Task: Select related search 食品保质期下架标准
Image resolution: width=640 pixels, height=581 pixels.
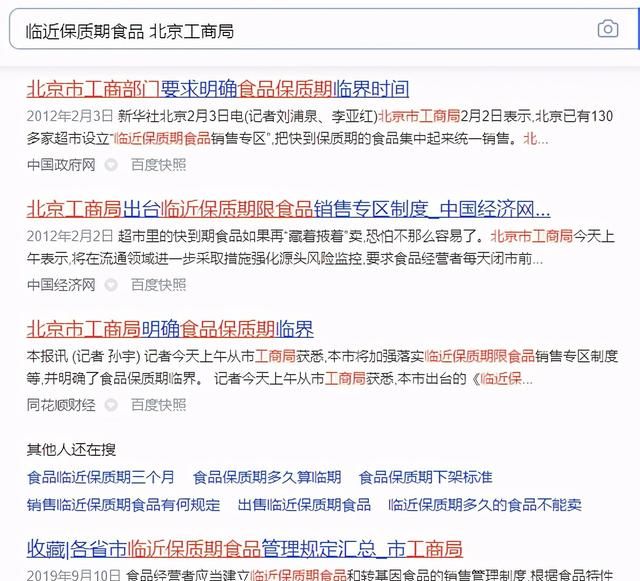Action: pyautogui.click(x=426, y=477)
